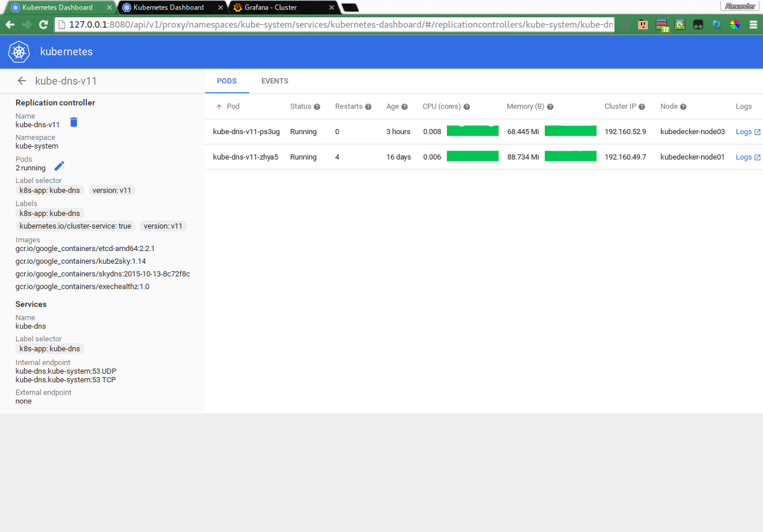Open Logs for pod kube-dns-v11-zhya5
The image size is (763, 532).
(x=745, y=157)
